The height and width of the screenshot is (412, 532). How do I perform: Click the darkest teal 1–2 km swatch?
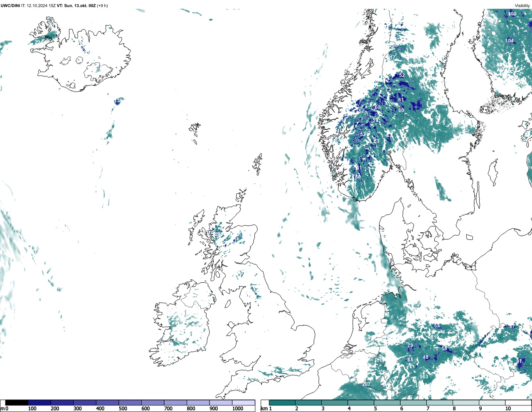282,402
